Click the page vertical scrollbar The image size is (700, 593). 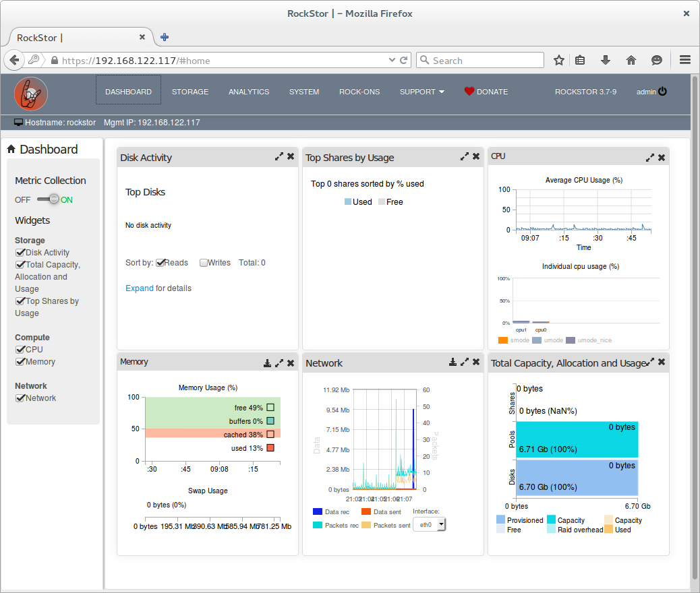point(695,328)
